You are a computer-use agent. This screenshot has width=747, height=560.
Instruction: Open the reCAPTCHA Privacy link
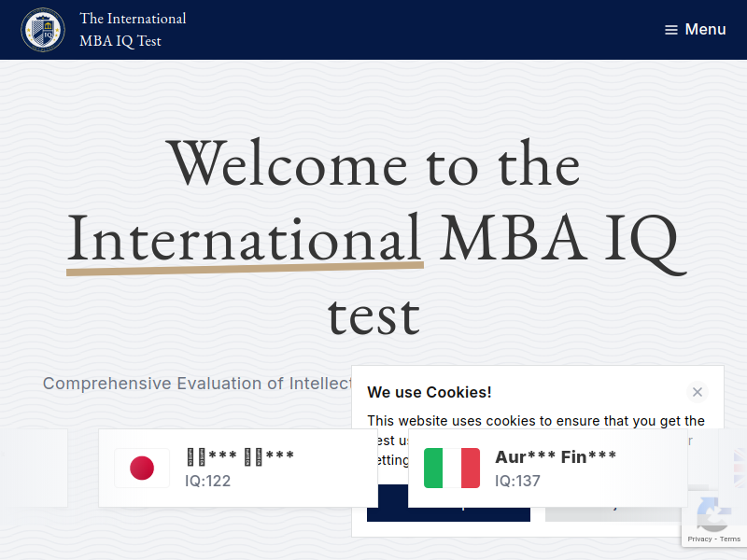coord(699,539)
